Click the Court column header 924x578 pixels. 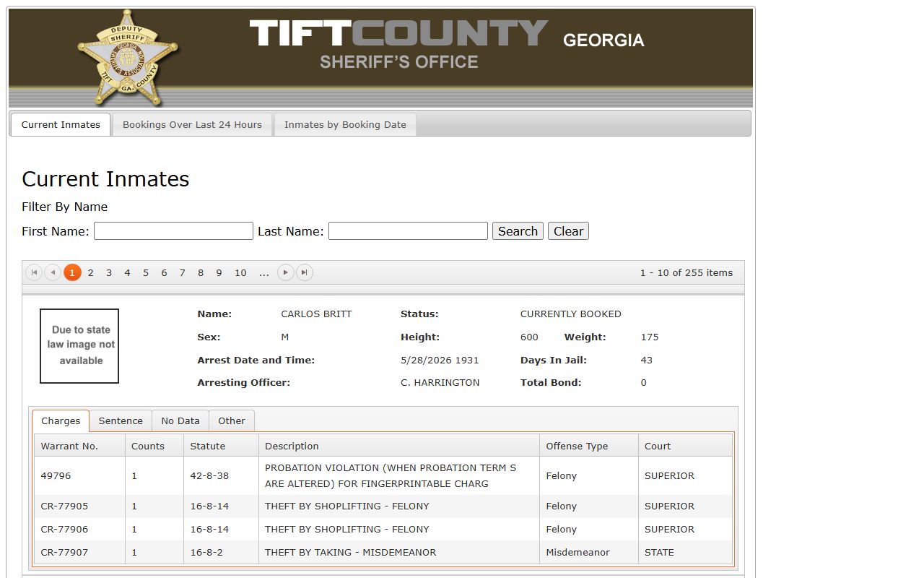(x=685, y=446)
